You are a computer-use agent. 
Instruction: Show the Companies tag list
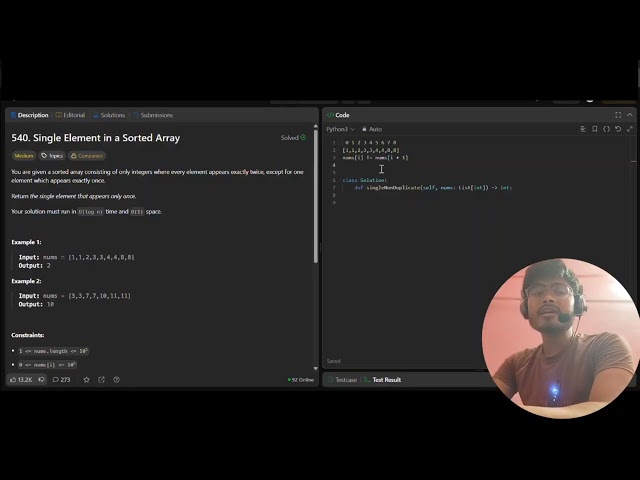87,156
